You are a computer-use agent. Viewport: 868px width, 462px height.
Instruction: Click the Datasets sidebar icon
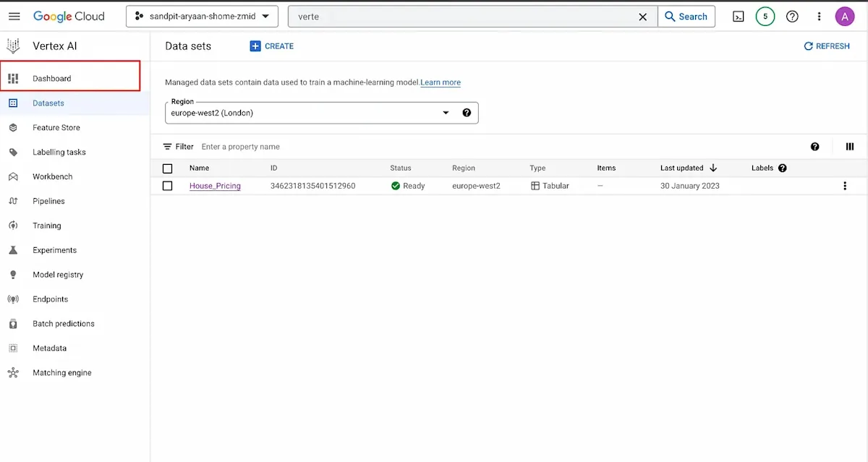click(x=13, y=103)
